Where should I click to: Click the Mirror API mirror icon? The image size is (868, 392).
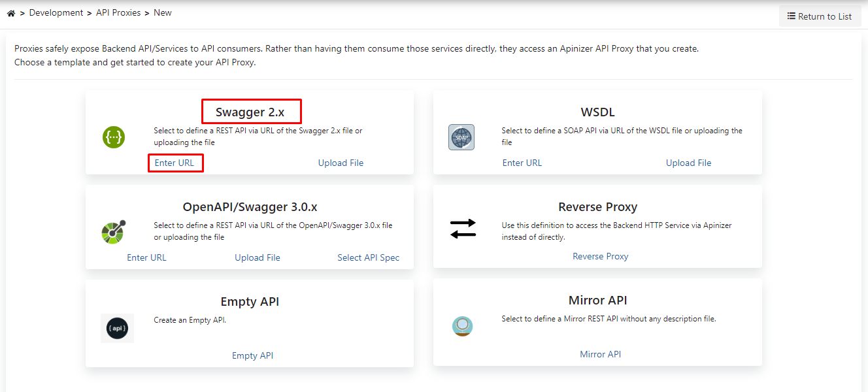point(462,325)
